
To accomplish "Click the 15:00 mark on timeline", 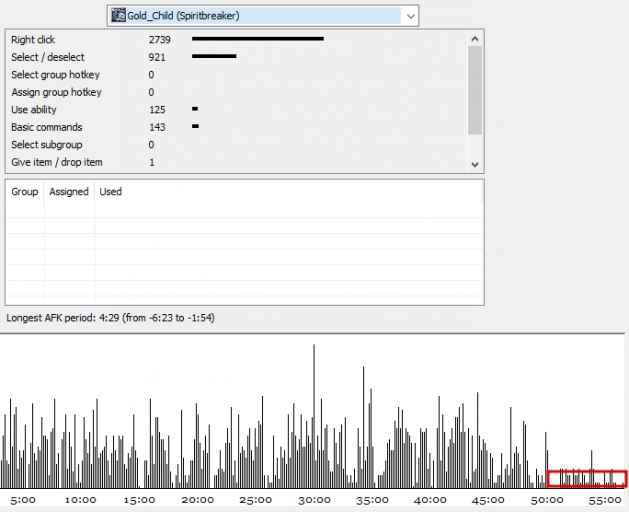I will tap(139, 500).
